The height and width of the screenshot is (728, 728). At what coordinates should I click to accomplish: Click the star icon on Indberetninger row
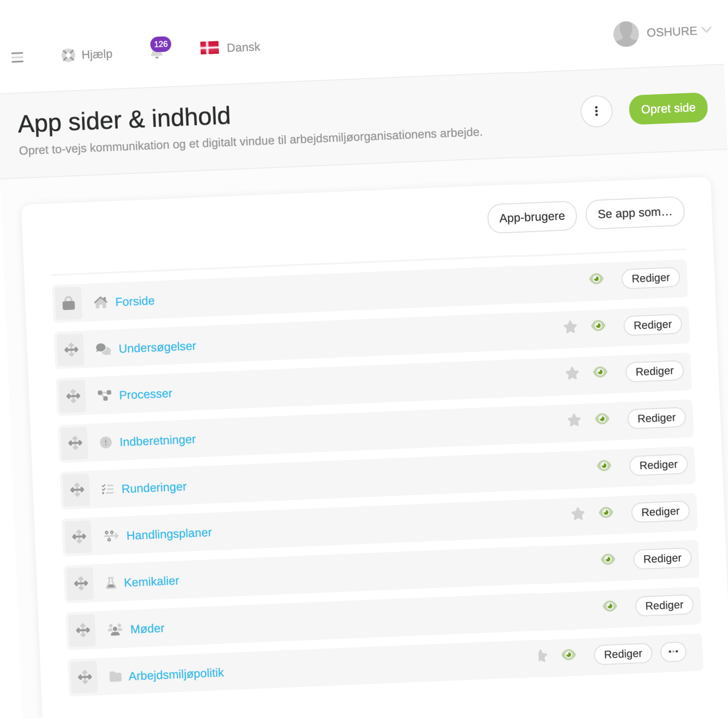pos(574,420)
